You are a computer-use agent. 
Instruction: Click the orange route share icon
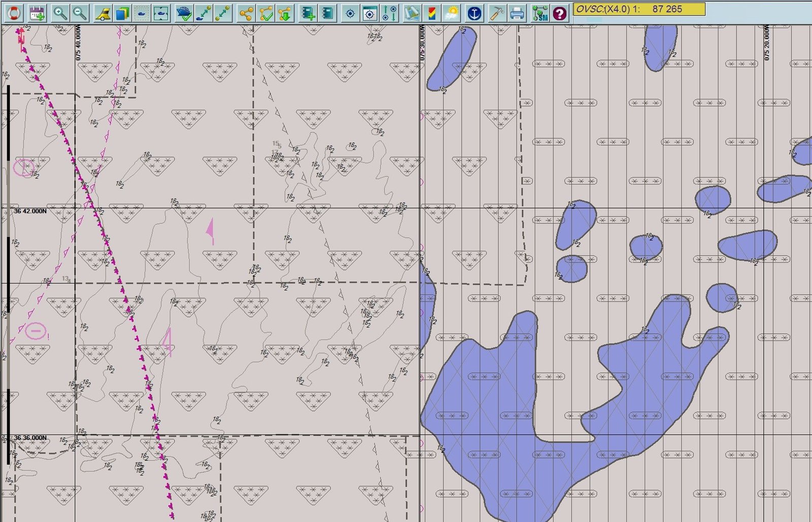pos(246,13)
